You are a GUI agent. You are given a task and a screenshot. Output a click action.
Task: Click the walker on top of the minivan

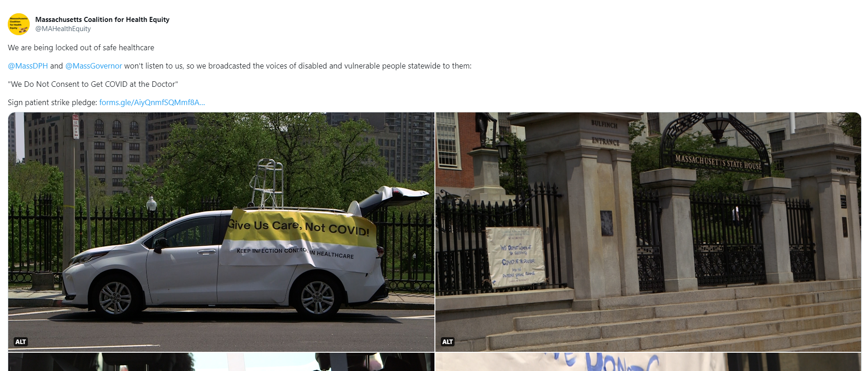[x=267, y=183]
